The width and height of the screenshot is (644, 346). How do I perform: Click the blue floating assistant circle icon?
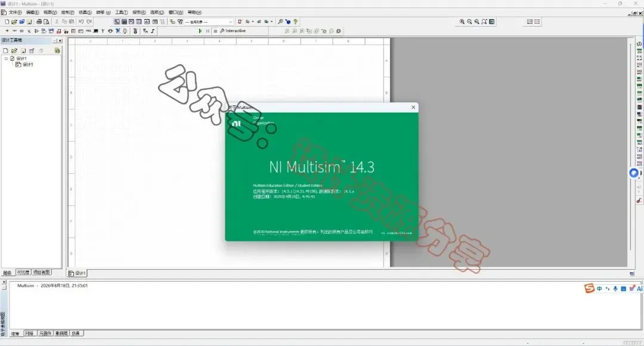pyautogui.click(x=634, y=173)
